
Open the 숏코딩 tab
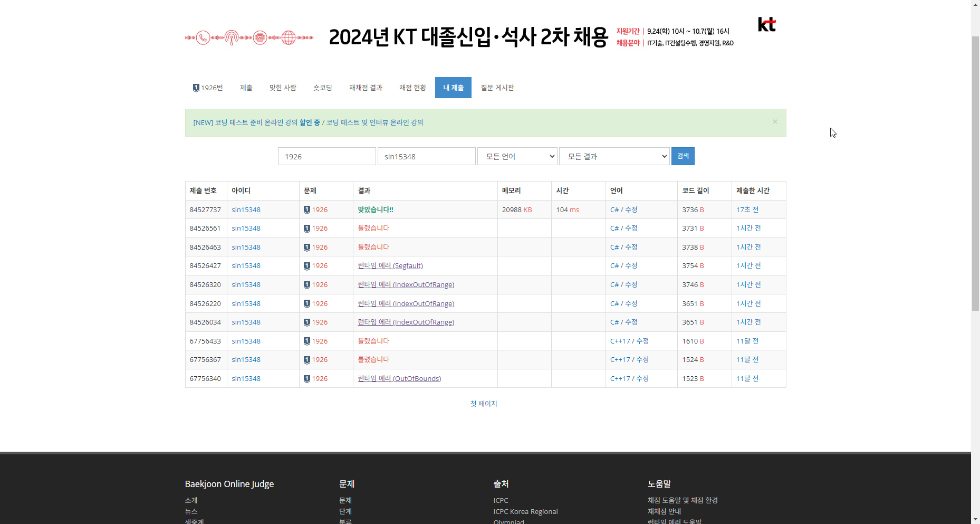[x=323, y=88]
